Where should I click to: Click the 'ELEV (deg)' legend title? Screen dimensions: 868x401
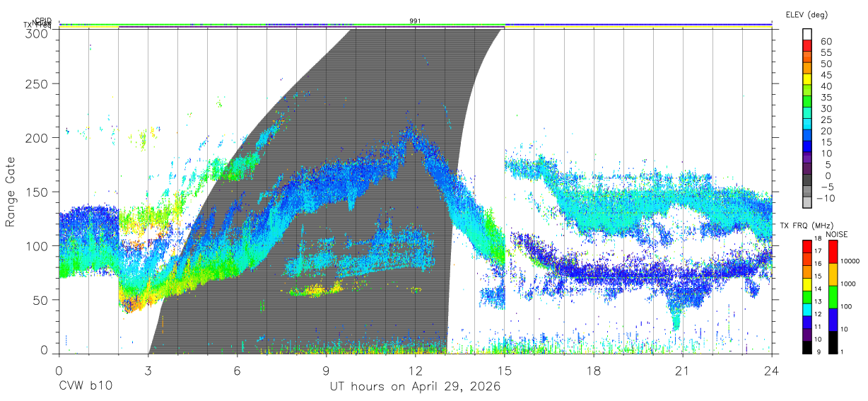[807, 14]
